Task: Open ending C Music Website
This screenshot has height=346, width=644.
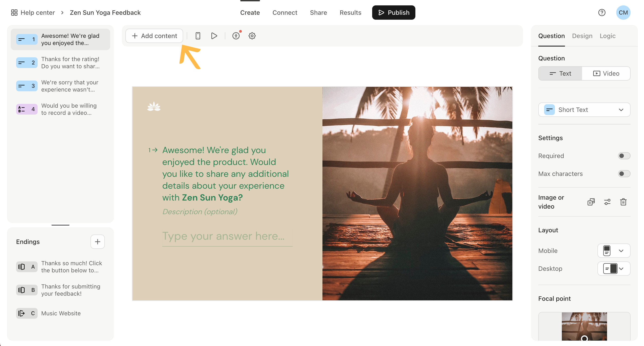Action: (x=60, y=313)
